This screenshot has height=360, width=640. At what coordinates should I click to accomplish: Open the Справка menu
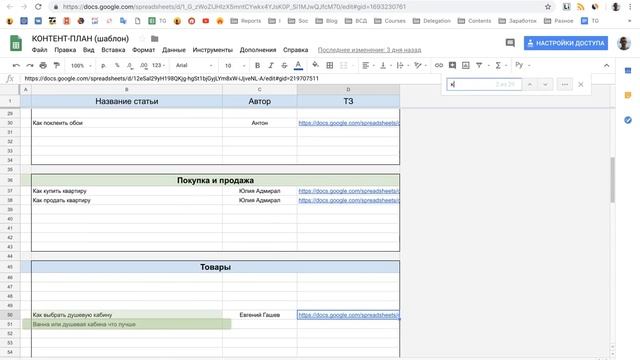tap(295, 50)
